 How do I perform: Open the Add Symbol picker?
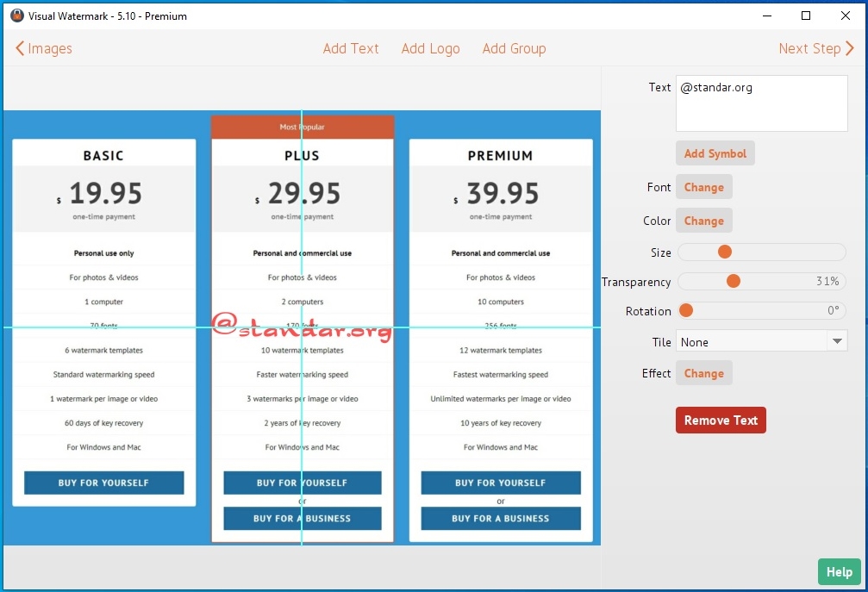coord(715,153)
